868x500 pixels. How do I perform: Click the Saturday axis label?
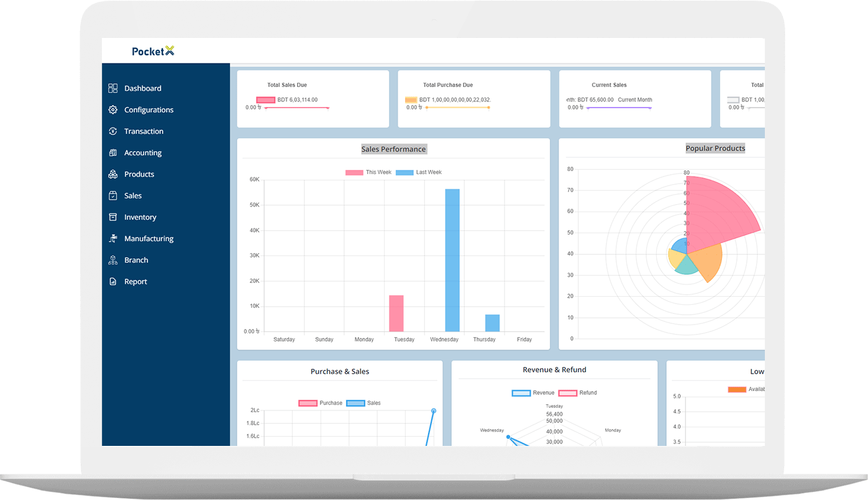pos(284,340)
